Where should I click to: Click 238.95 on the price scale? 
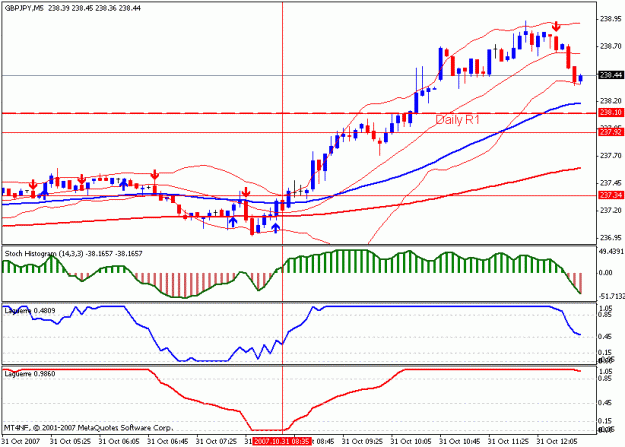[x=610, y=19]
